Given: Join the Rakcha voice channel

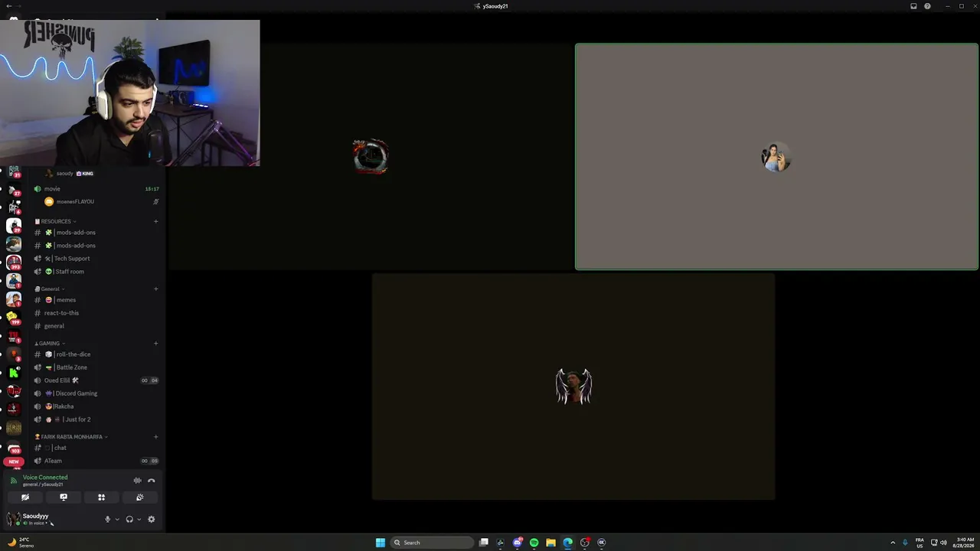Looking at the screenshot, I should point(96,406).
